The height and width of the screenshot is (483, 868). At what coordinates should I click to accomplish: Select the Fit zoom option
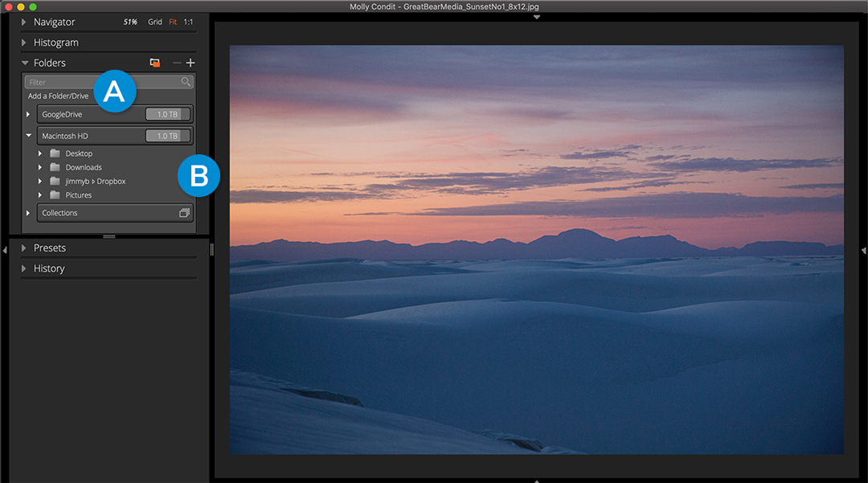coord(173,23)
